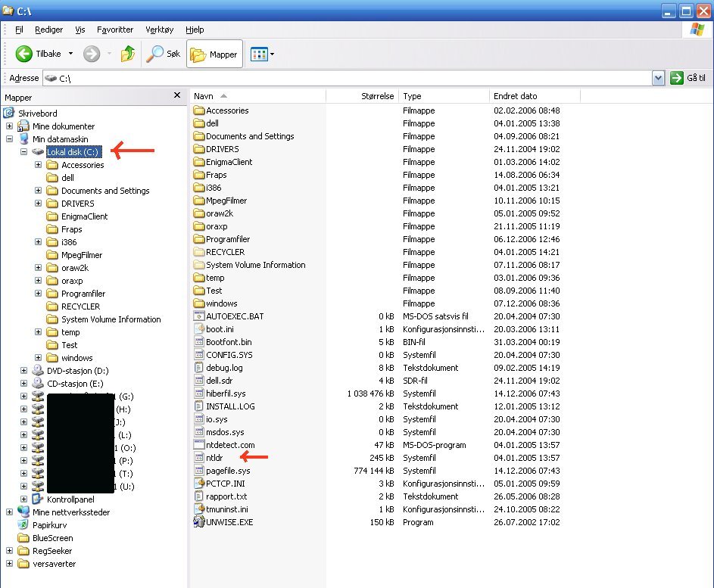Viewport: 714px width, 588px height.
Task: Click the 1 038 476 kB size cell
Action: [371, 394]
